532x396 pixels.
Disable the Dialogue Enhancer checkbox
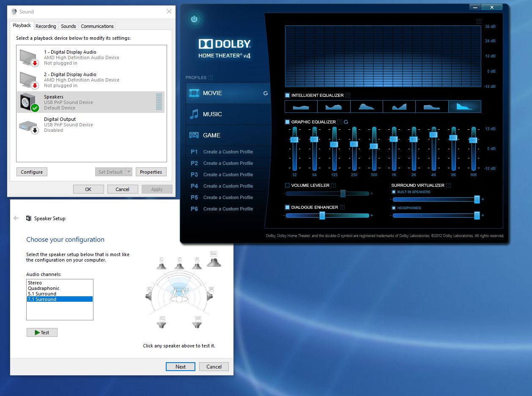coord(288,207)
